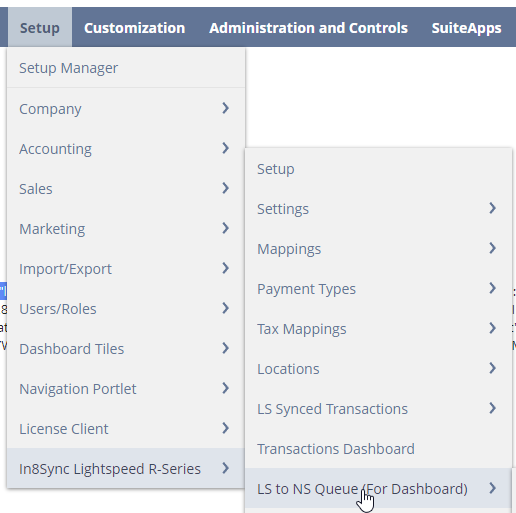The height and width of the screenshot is (513, 516).
Task: Open License Client menu entry
Action: [x=126, y=429]
